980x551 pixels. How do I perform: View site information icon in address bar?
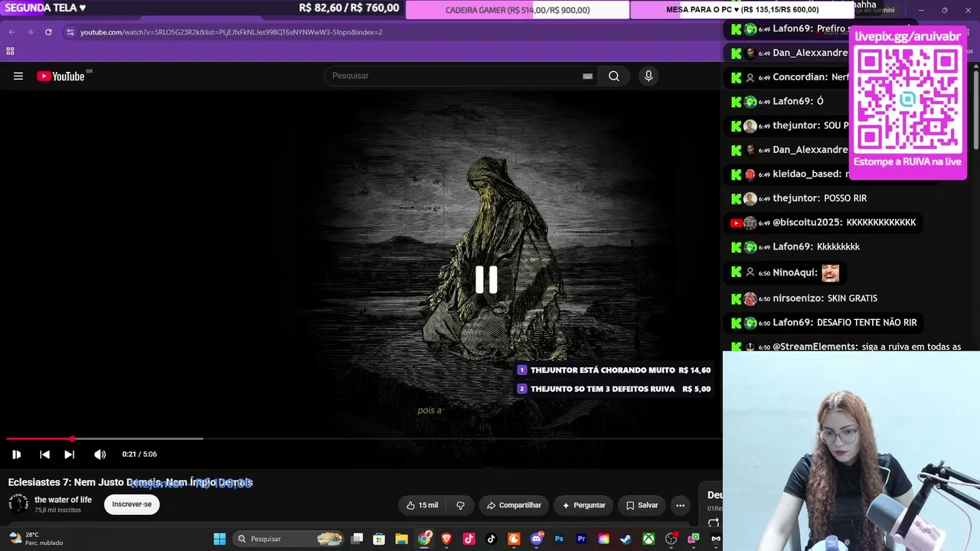click(x=70, y=32)
